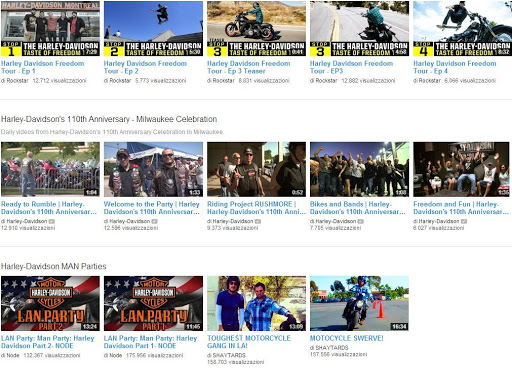Image resolution: width=512 pixels, height=374 pixels.
Task: Open the Harley-Davidson's 110th Anniversary - Milwaukee Celebration playlist heading
Action: [x=109, y=119]
